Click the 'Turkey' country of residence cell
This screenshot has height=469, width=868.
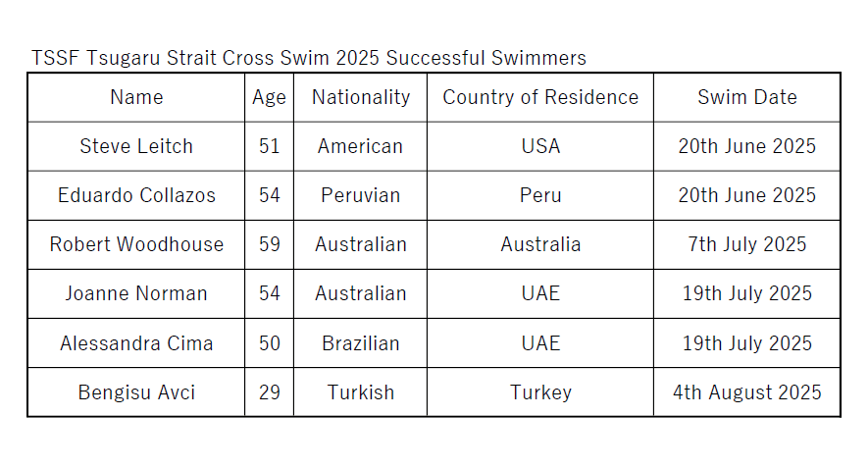[x=540, y=392]
